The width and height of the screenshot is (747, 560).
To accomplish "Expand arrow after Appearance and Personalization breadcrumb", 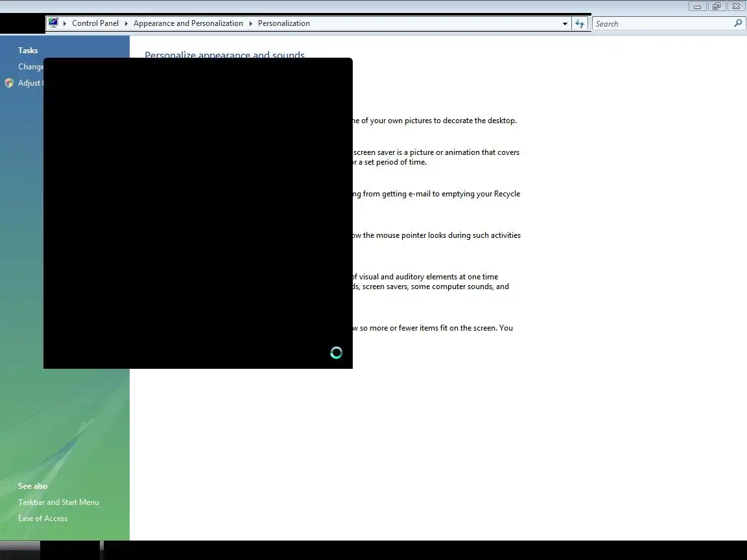I will [x=250, y=23].
